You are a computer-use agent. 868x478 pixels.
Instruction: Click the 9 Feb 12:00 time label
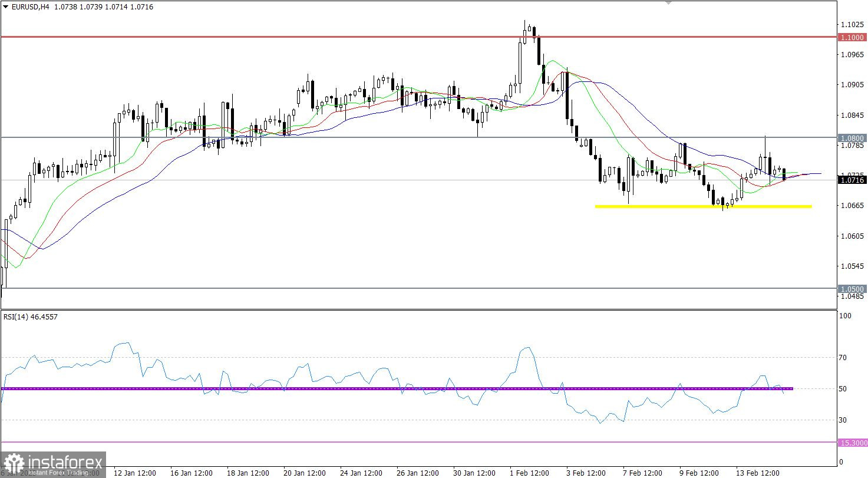pyautogui.click(x=699, y=473)
